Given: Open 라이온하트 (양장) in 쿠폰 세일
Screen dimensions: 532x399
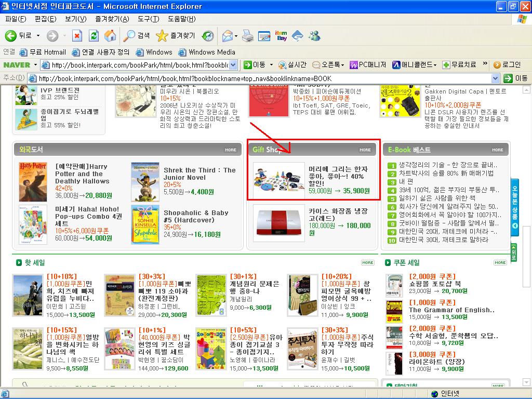Looking at the screenshot, I should (436, 362).
